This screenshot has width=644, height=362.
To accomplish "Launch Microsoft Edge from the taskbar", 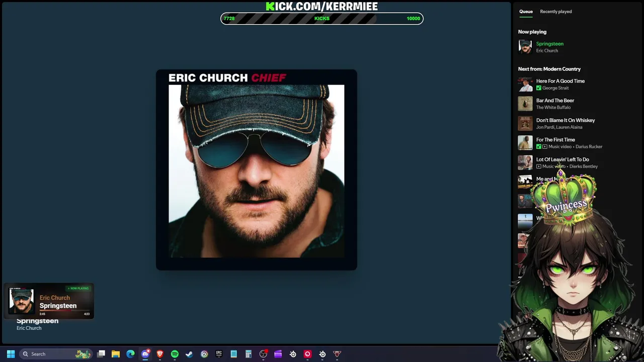I will coord(130,354).
